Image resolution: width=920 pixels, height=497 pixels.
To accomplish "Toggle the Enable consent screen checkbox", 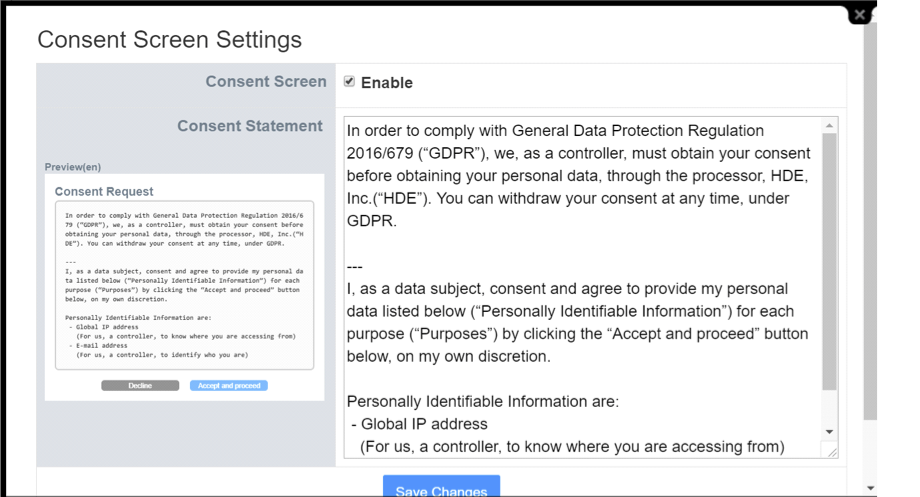I will click(349, 82).
